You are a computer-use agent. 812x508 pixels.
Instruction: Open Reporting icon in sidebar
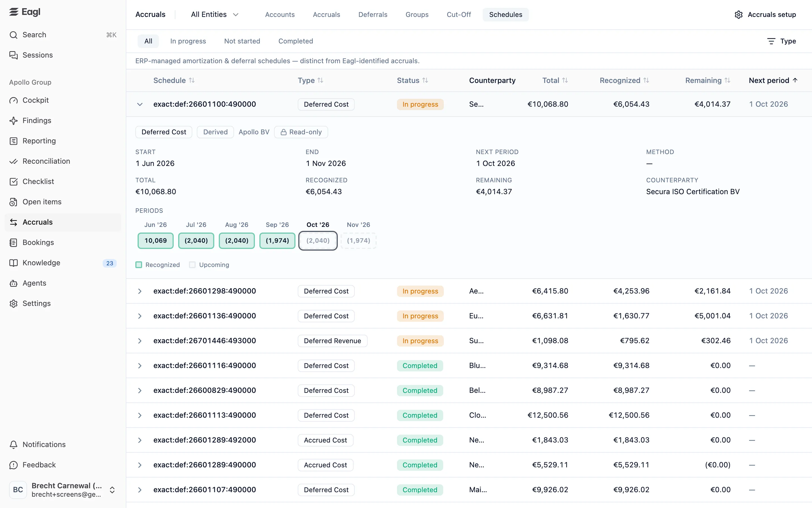[x=14, y=141]
